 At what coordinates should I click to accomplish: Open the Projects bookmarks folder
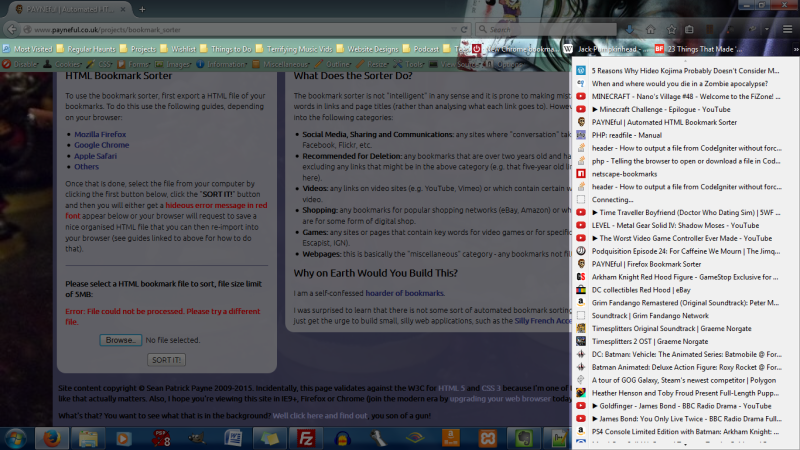pyautogui.click(x=138, y=49)
